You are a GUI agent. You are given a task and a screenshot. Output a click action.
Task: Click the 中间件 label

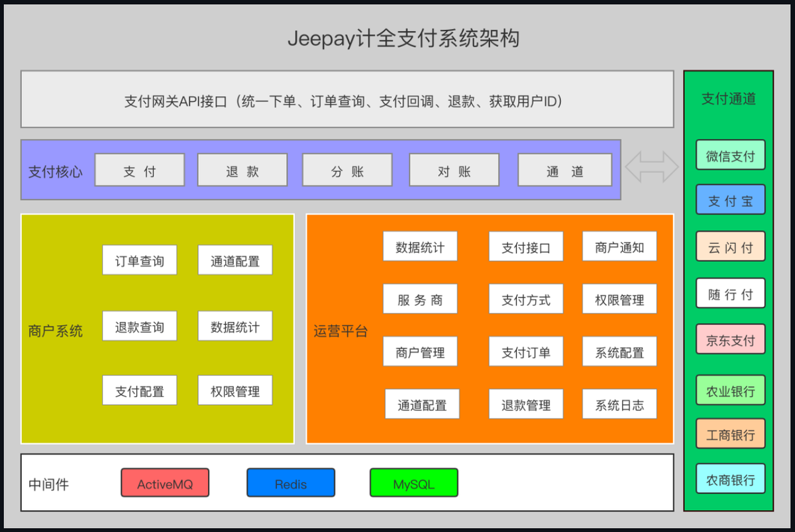(x=48, y=484)
